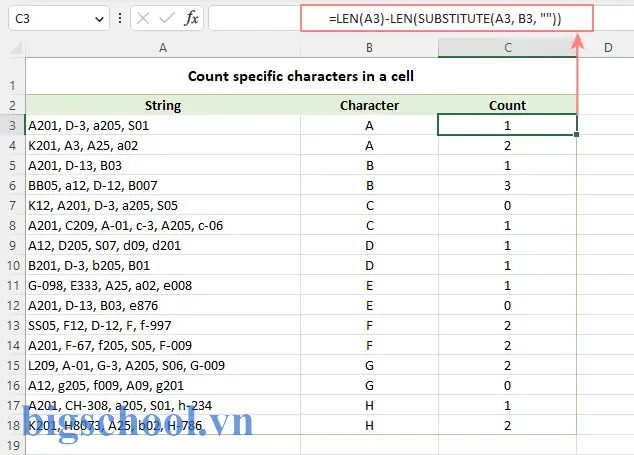This screenshot has height=455, width=634.
Task: Click the title 'Count specific characters in a cell'
Action: pyautogui.click(x=301, y=76)
